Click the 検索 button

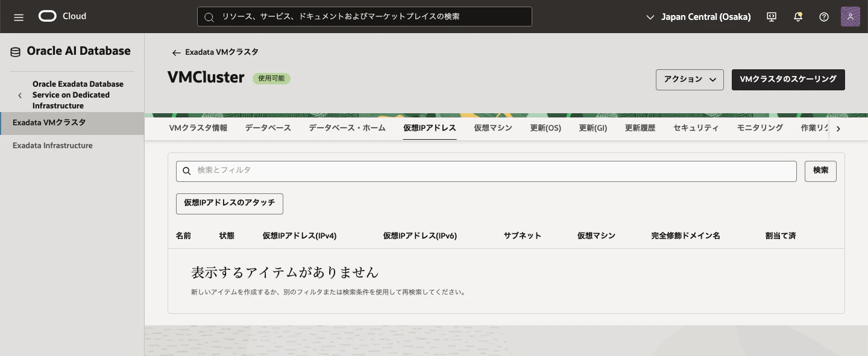coord(820,171)
